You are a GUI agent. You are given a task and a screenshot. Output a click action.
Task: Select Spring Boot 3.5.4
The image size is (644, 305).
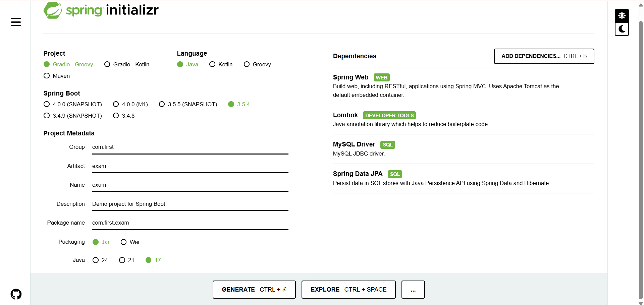tap(239, 104)
